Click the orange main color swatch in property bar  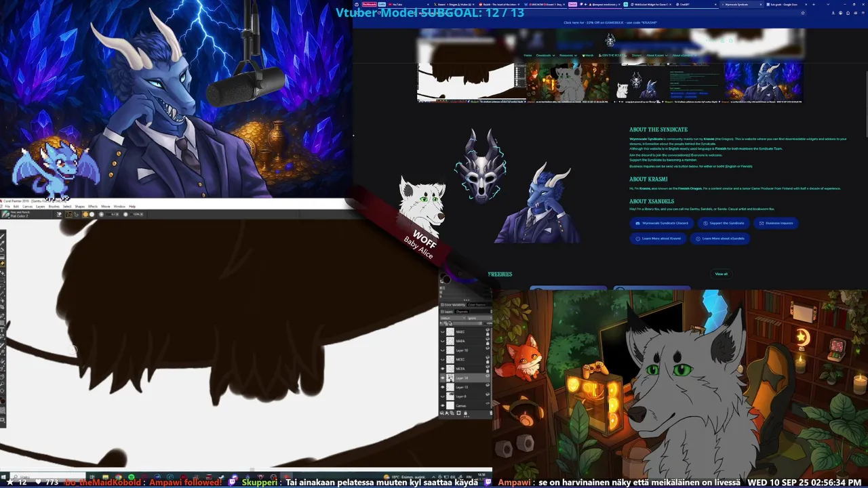85,214
